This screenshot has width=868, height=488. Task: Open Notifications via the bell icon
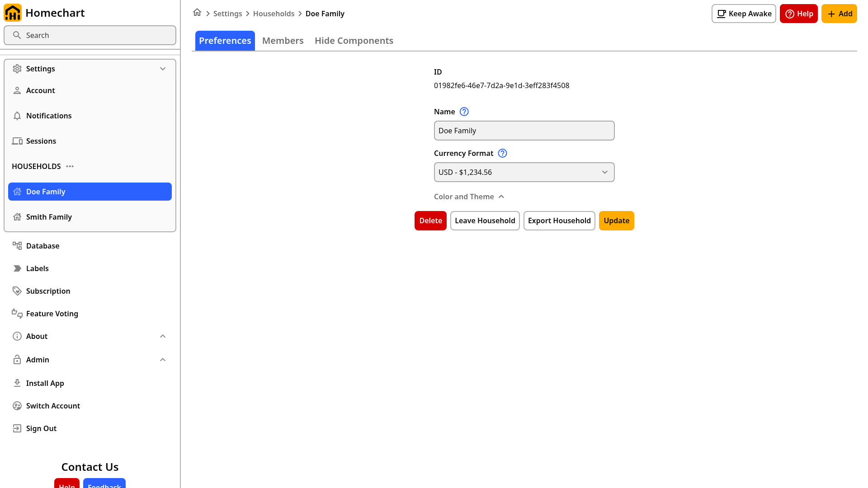(x=17, y=116)
